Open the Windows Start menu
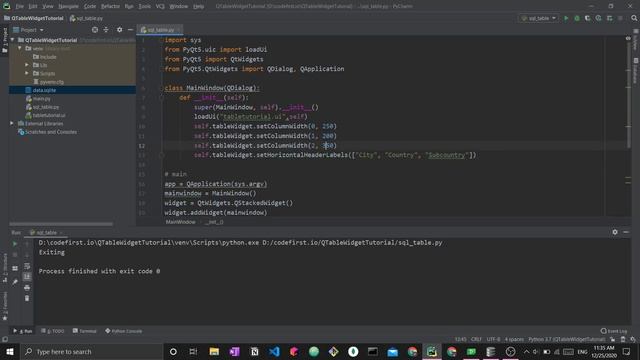This screenshot has height=360, width=640. click(10, 351)
